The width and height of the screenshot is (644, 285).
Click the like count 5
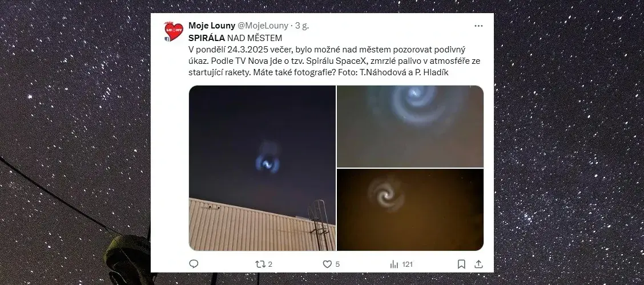point(337,264)
